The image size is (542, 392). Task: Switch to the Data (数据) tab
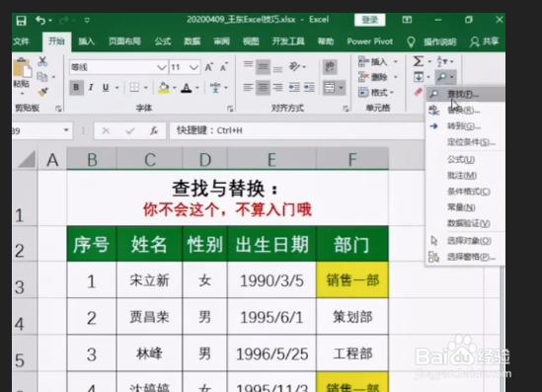coord(193,41)
